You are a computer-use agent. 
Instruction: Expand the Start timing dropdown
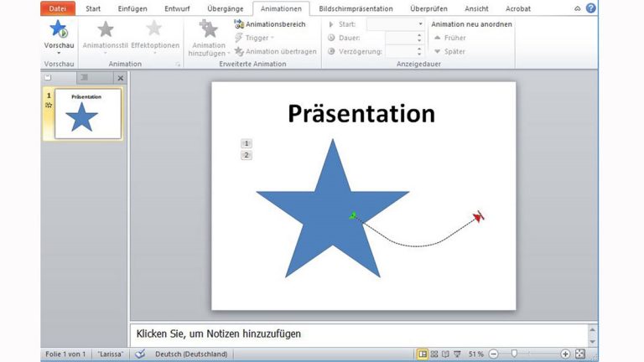click(x=420, y=24)
